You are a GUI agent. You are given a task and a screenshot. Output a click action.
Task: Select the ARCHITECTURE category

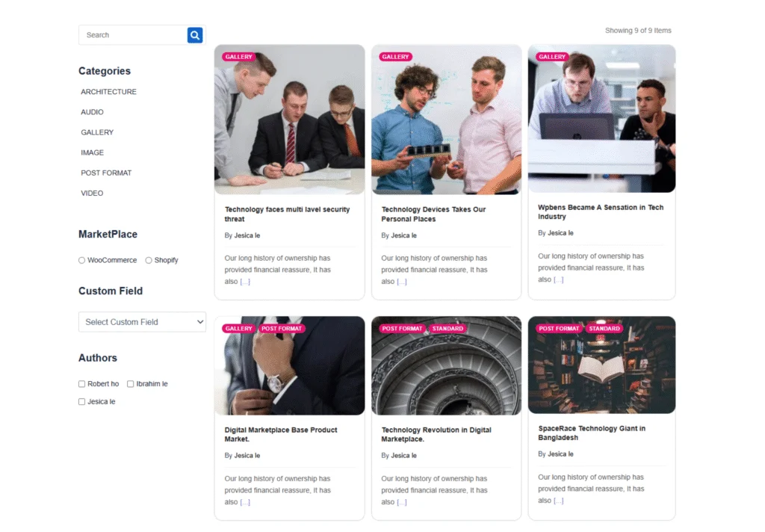[108, 91]
